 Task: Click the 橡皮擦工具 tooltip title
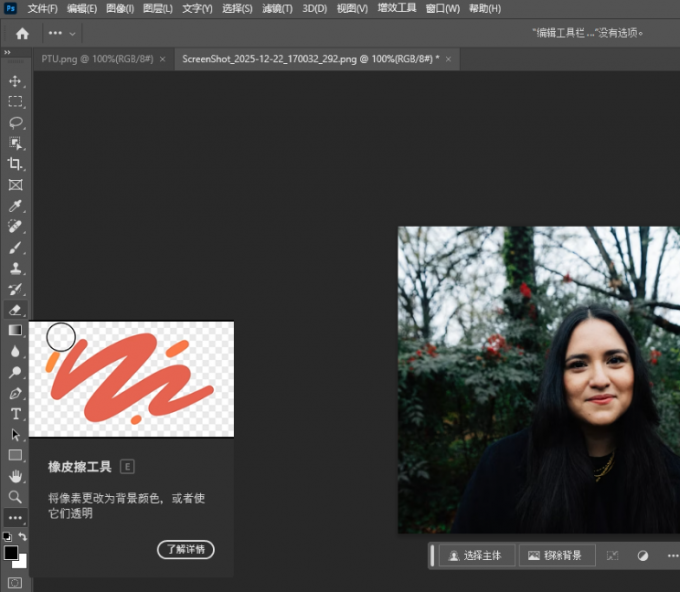pos(80,467)
